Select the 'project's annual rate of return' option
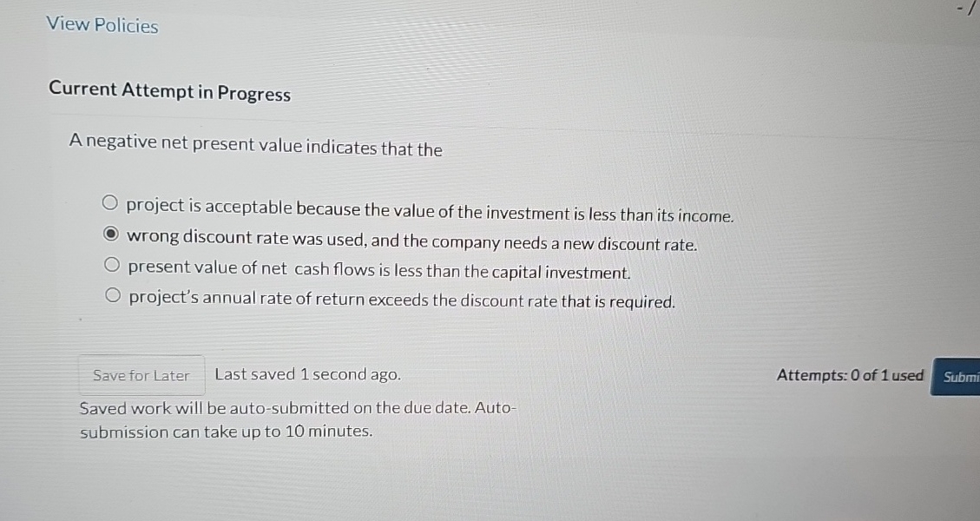980x521 pixels. coord(111,293)
